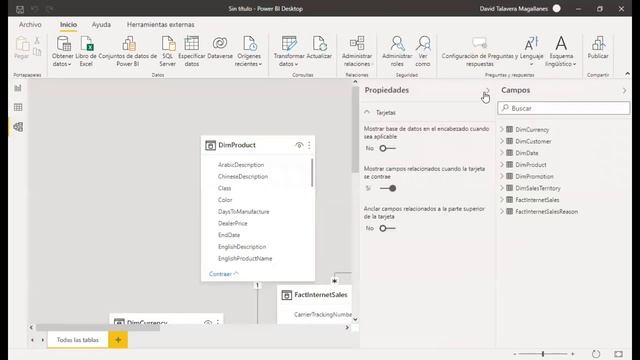Screen dimensions: 640x360
Task: Collapse the ribbon with the arrow
Action: point(627,74)
